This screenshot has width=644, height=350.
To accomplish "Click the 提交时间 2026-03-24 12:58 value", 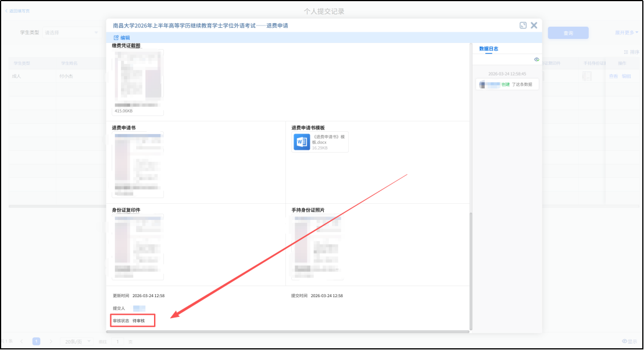I will (327, 296).
